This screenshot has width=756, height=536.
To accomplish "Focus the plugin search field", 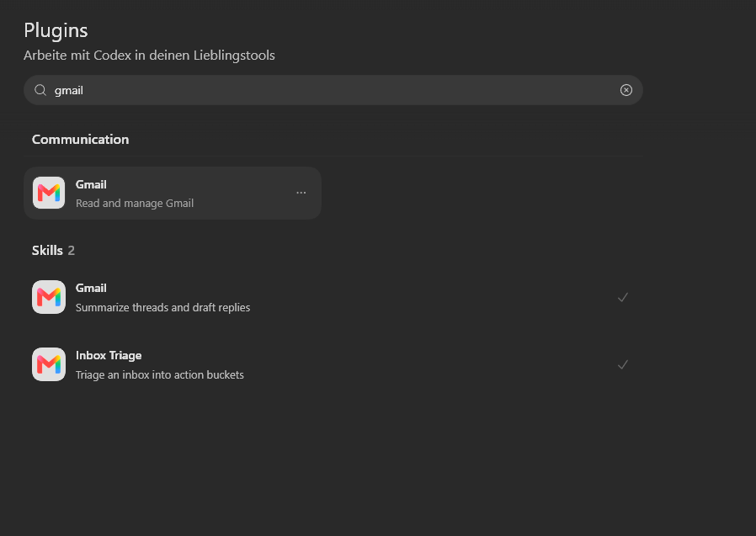I will pyautogui.click(x=333, y=90).
